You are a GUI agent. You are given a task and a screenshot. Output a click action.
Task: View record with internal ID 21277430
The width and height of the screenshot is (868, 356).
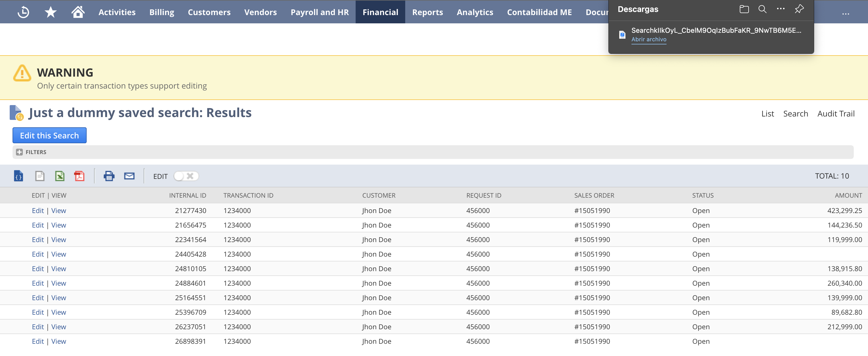pyautogui.click(x=59, y=210)
